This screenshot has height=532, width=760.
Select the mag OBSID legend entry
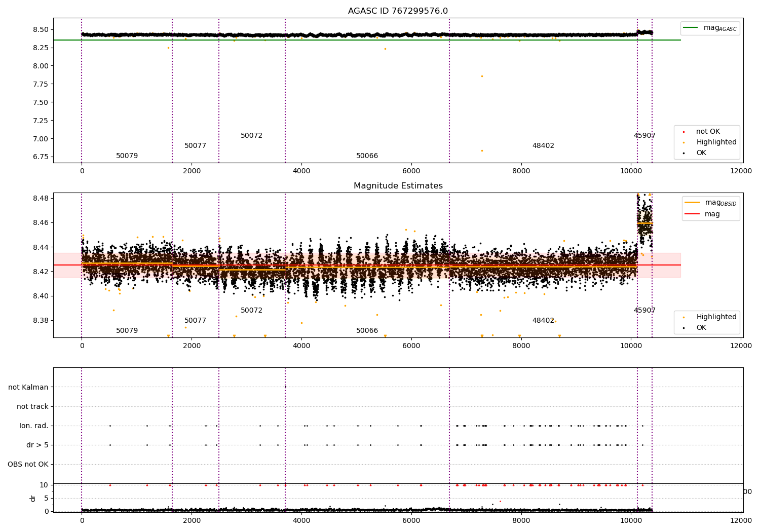[711, 203]
